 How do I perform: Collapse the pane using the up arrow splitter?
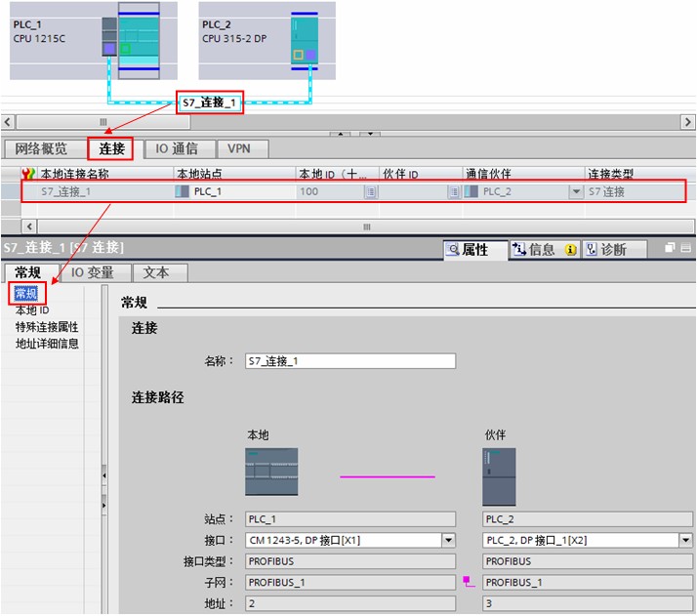pyautogui.click(x=340, y=134)
